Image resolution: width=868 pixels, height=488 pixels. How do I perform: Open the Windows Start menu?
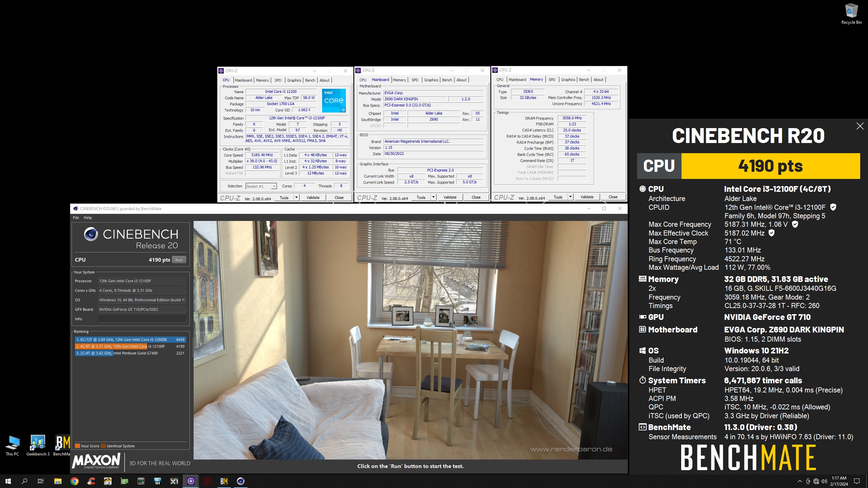pos(8,481)
